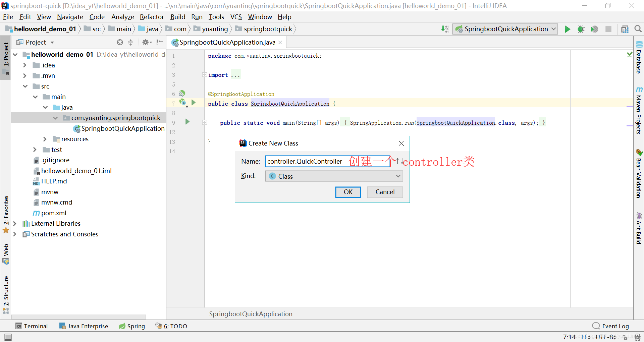Open Ant Build tool window
This screenshot has height=342, width=644.
point(639,228)
